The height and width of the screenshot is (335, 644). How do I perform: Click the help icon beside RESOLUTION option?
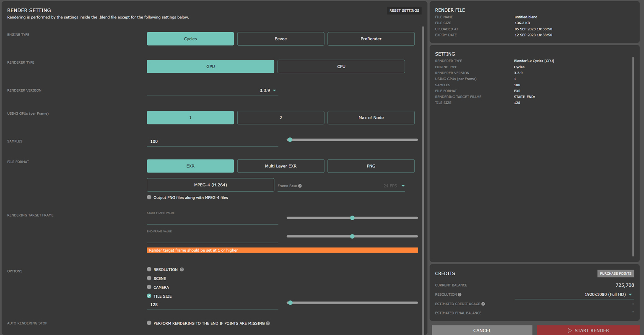[x=182, y=269]
